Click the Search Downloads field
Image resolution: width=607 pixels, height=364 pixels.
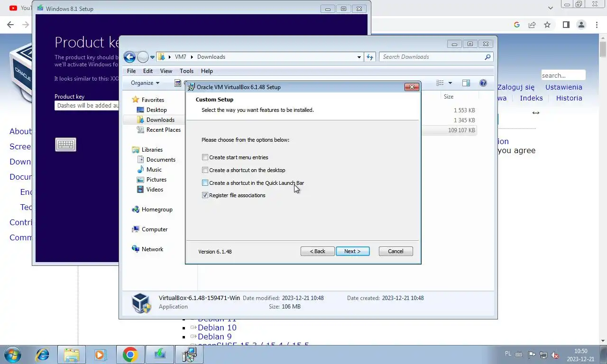click(432, 57)
